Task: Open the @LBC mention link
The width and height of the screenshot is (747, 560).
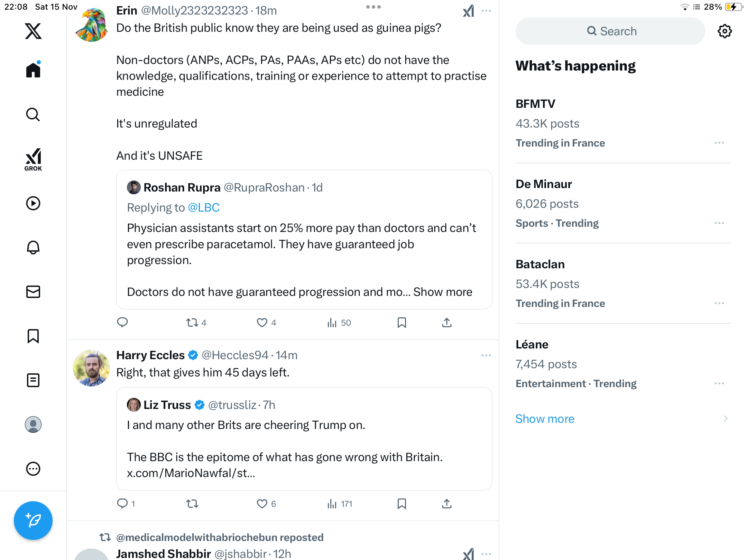Action: 204,207
